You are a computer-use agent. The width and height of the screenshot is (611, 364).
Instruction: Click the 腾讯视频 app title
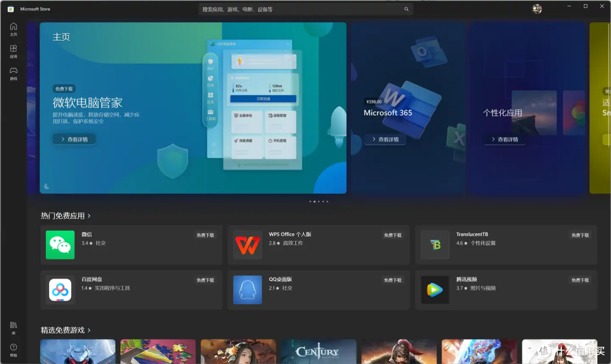point(466,279)
